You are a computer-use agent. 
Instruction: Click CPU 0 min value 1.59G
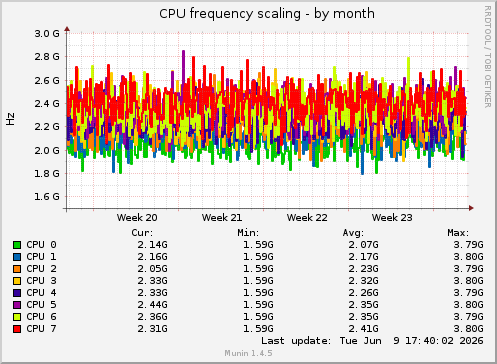(258, 245)
